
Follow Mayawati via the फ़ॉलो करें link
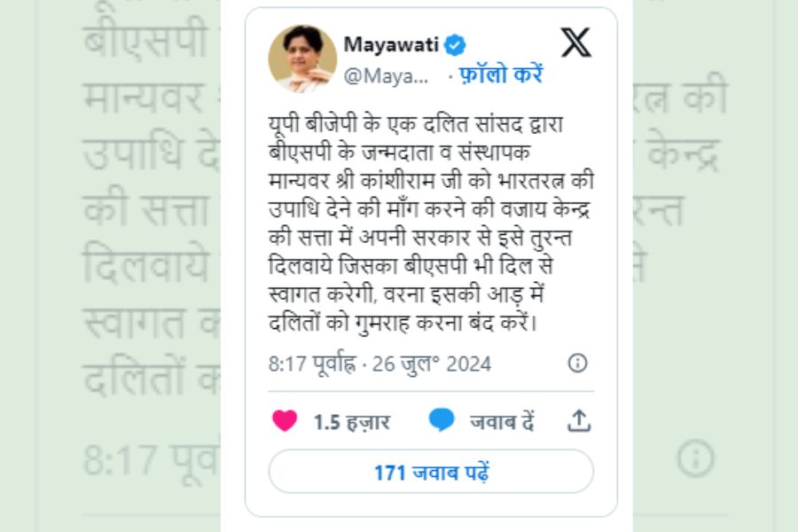501,74
